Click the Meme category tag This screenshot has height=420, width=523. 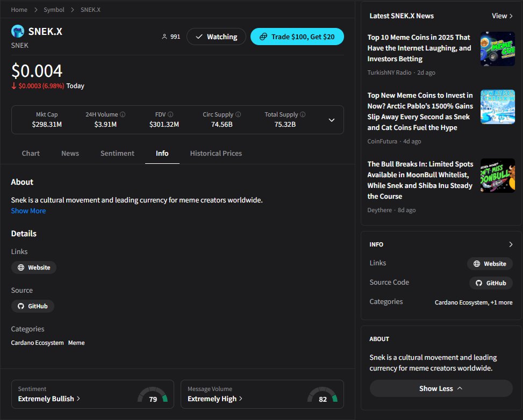pos(76,343)
